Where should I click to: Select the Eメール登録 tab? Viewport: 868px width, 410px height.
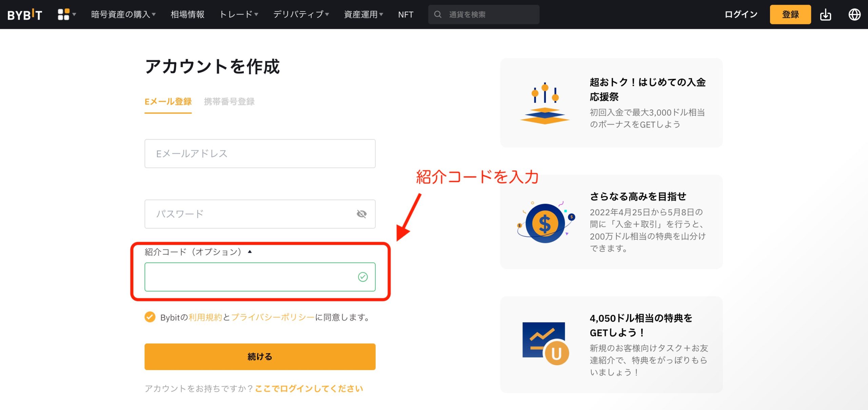click(168, 101)
